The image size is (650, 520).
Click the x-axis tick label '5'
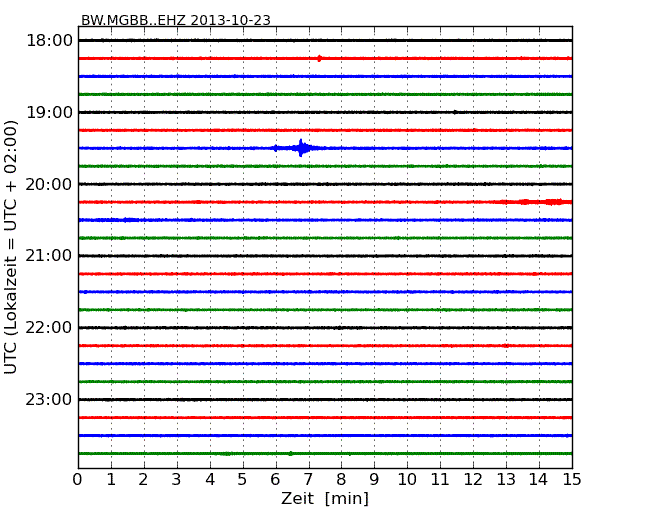(242, 480)
